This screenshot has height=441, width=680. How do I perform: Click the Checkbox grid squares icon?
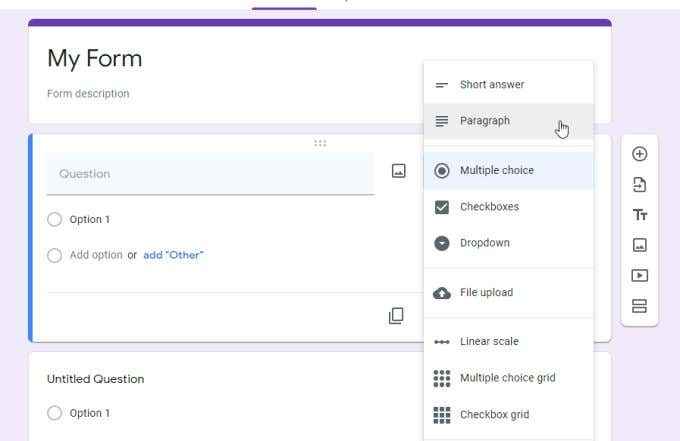[441, 415]
